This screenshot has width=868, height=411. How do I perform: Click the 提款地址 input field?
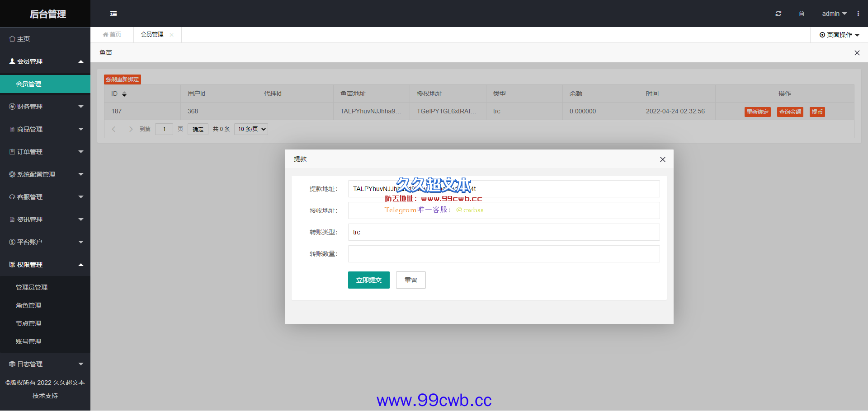point(504,189)
